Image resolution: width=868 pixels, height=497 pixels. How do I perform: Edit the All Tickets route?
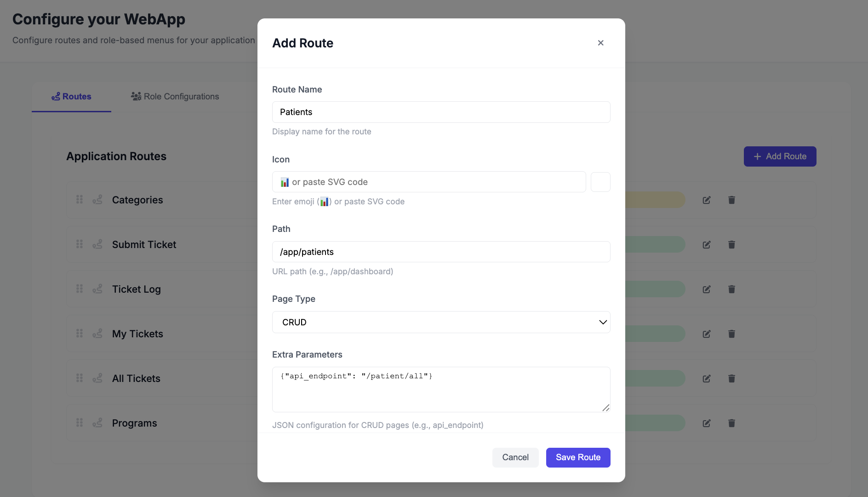pyautogui.click(x=707, y=379)
